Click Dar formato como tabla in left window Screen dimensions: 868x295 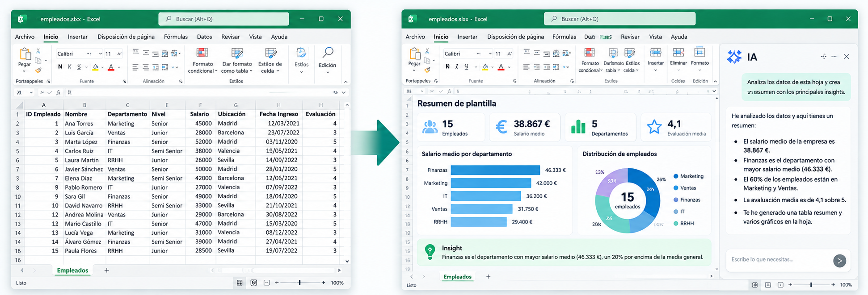pos(237,53)
